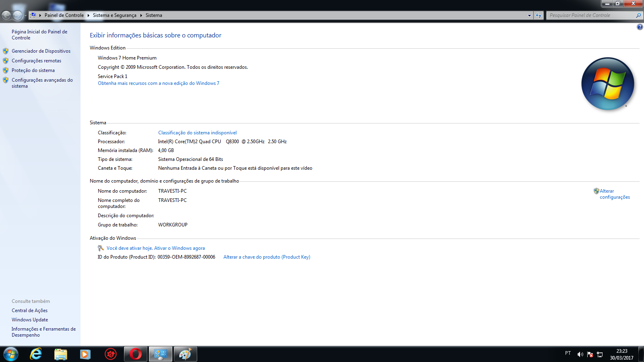644x362 pixels.
Task: Open Central de Ações
Action: pyautogui.click(x=29, y=311)
